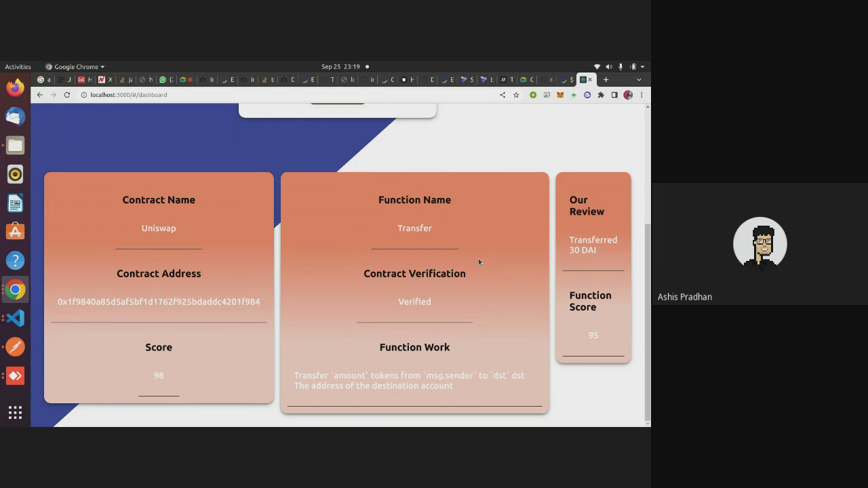View site information for localhost

coord(84,95)
